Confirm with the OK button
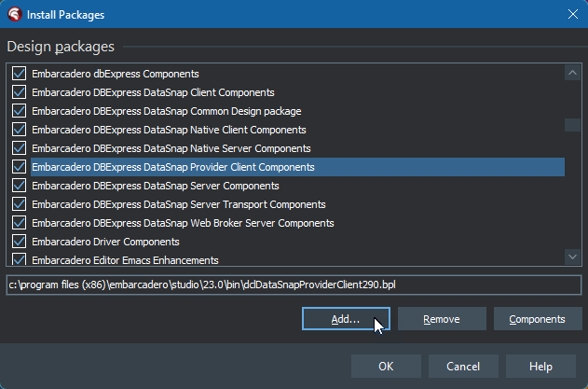 coord(386,366)
